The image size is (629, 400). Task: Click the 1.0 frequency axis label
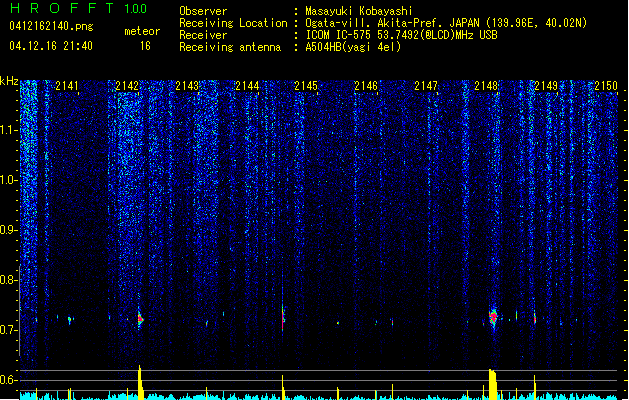click(9, 180)
